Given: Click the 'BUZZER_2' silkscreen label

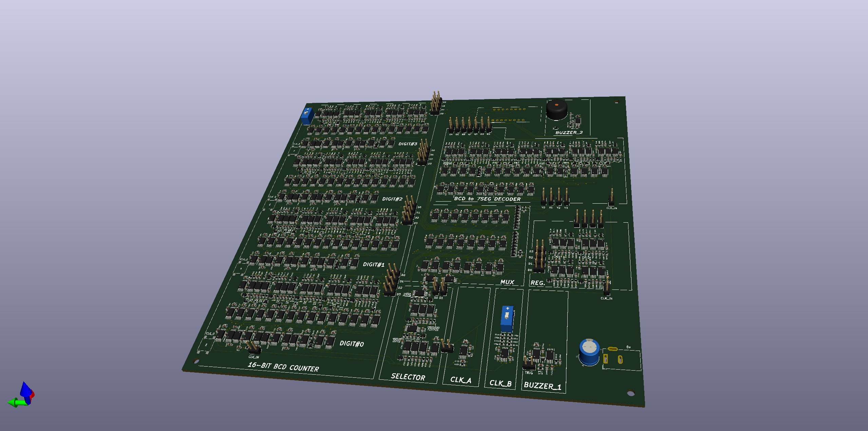Looking at the screenshot, I should pyautogui.click(x=569, y=132).
